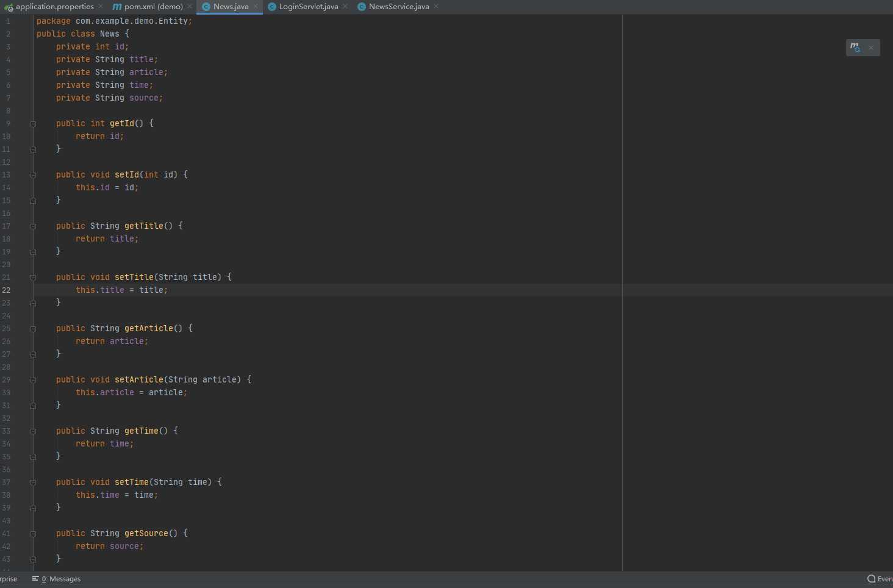Screen dimensions: 893x588
Task: Click the fold end marker below return source
Action: (x=33, y=559)
